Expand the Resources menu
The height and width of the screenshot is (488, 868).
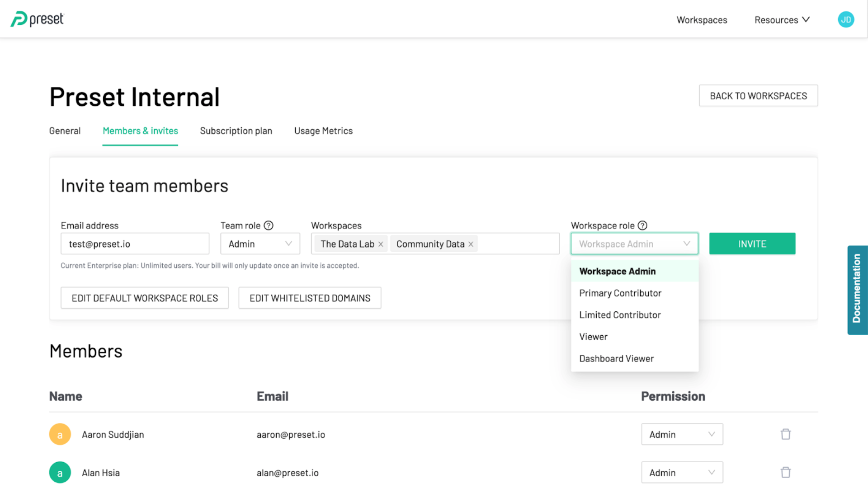(782, 20)
